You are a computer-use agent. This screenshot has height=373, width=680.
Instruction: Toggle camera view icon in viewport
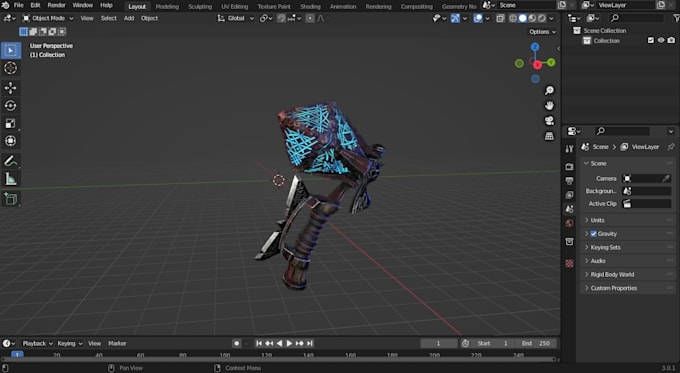coord(549,121)
